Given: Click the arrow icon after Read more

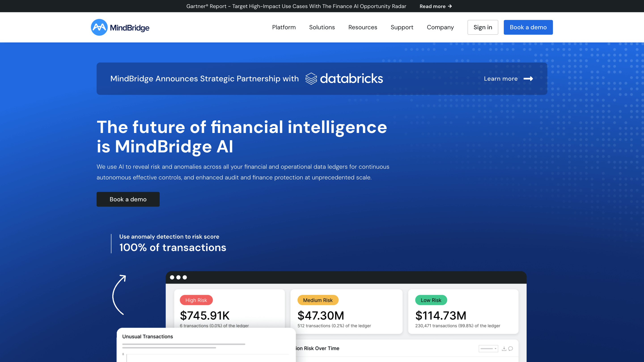Looking at the screenshot, I should (450, 6).
